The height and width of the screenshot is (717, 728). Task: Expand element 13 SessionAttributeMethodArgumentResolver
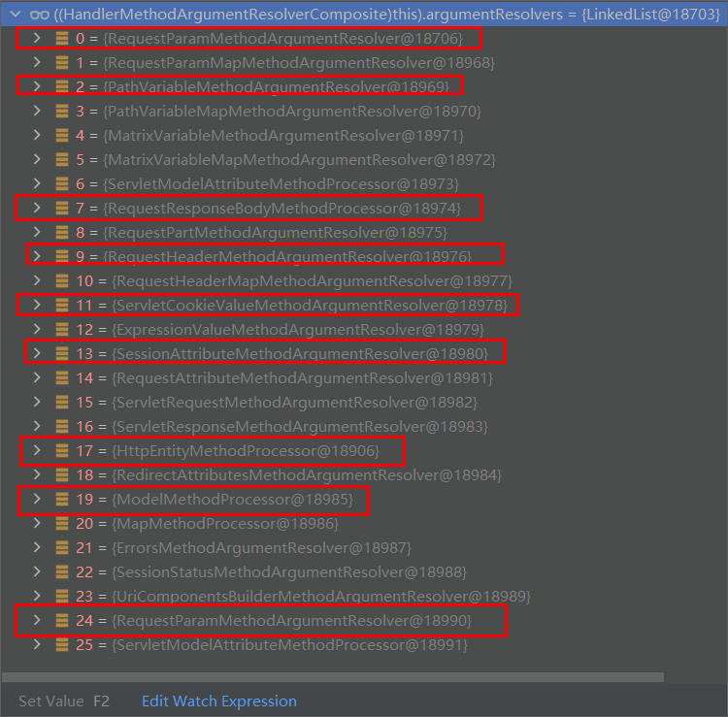(x=37, y=353)
